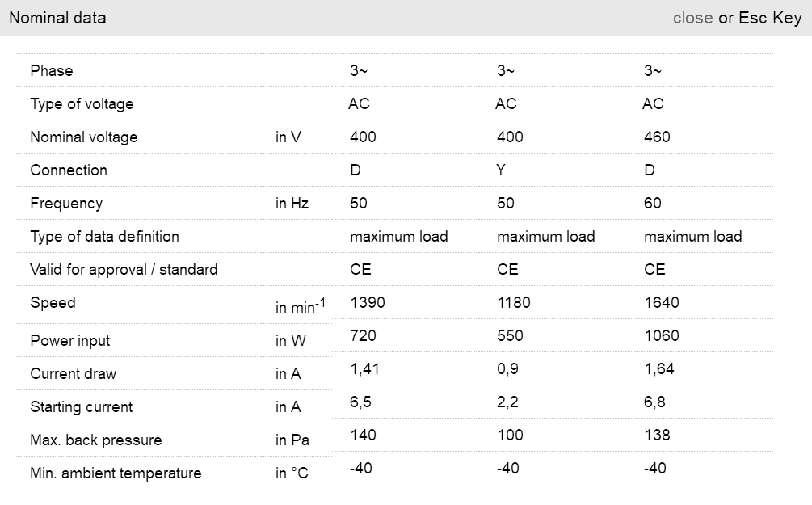Click the close link in header
This screenshot has height=505, width=812.
click(x=692, y=18)
